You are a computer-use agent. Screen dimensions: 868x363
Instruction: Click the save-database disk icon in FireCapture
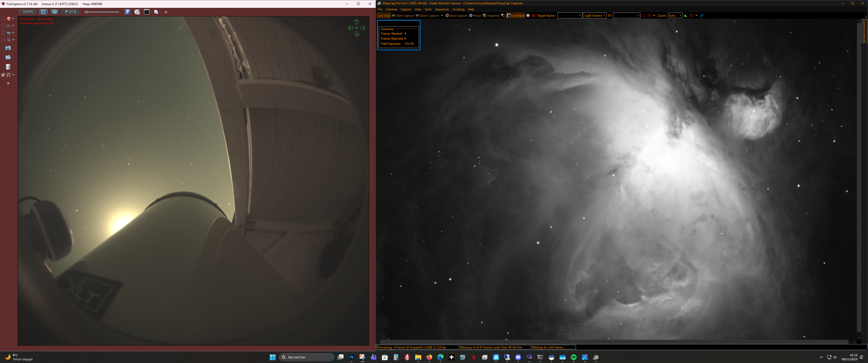[156, 12]
